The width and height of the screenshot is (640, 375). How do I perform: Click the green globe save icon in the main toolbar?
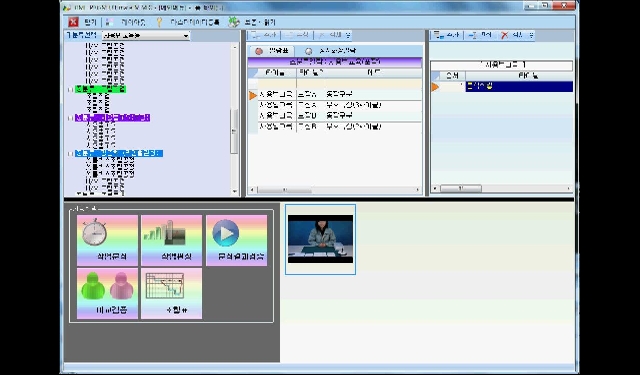(x=234, y=22)
